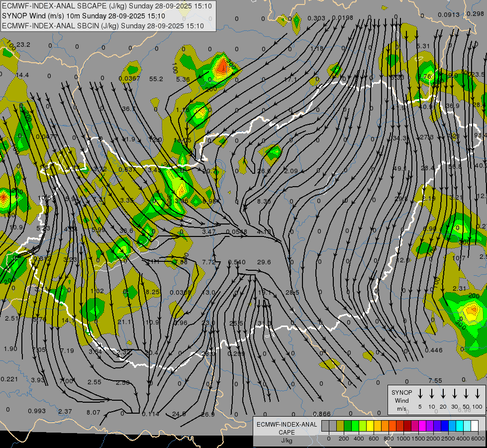The image size is (487, 448).
Task: Pick the white swatch at 6000
Action: click(x=475, y=426)
